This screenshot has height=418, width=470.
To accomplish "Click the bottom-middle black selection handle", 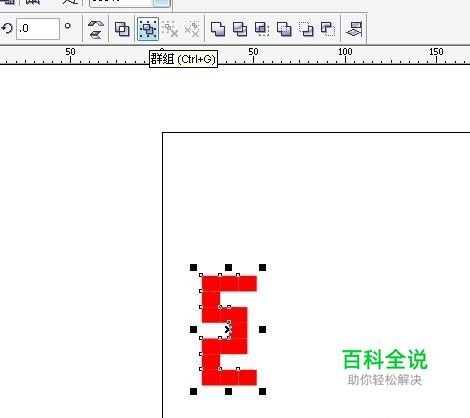I will click(x=228, y=391).
